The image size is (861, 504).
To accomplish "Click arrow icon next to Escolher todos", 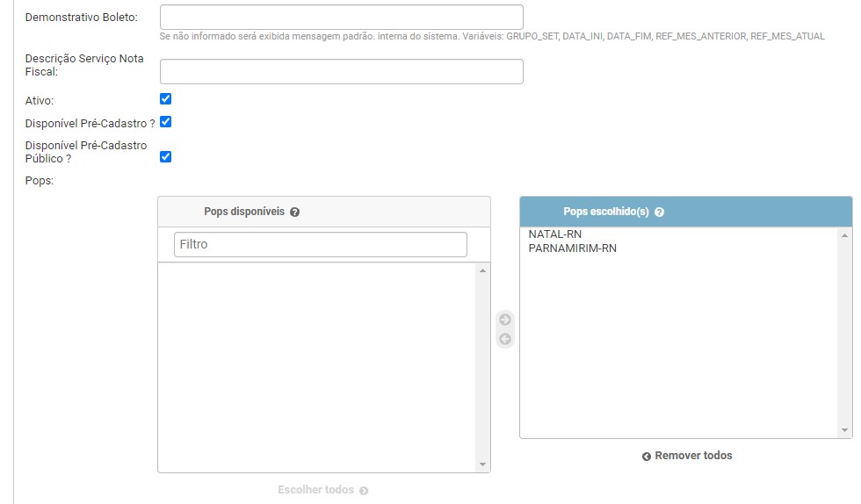I will pos(364,491).
